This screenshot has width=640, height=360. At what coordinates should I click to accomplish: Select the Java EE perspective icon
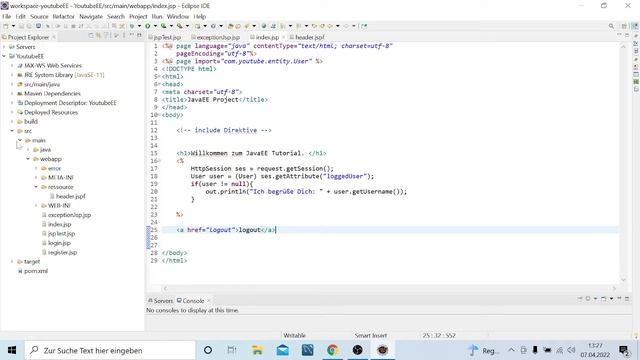point(635,26)
